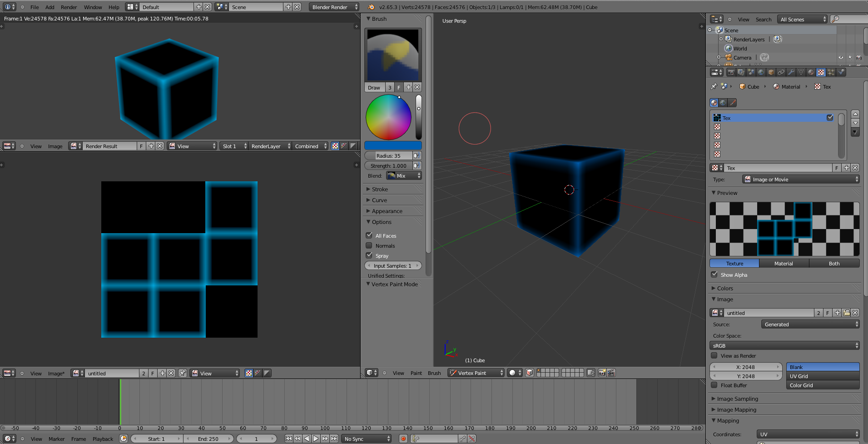This screenshot has height=444, width=868.
Task: Switch preview to Both
Action: 834,263
